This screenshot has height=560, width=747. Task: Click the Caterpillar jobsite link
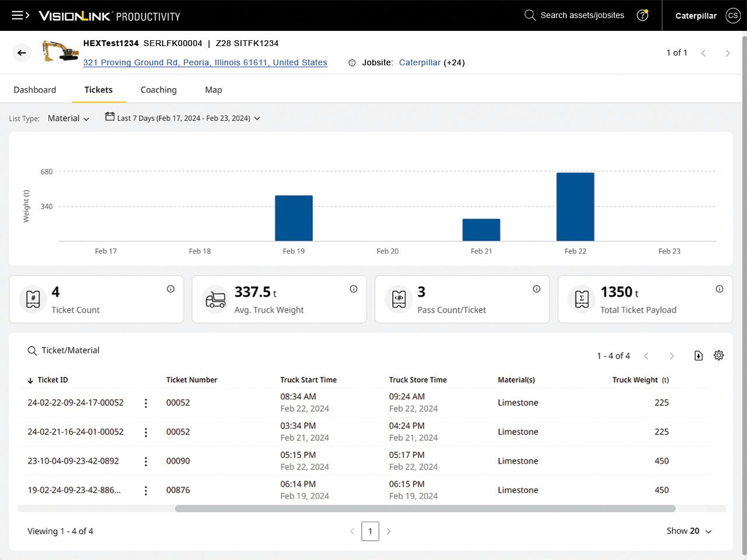coord(420,62)
